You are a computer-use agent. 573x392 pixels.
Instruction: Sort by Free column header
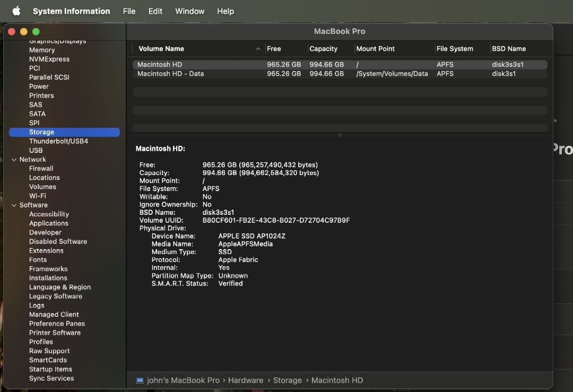pos(274,49)
